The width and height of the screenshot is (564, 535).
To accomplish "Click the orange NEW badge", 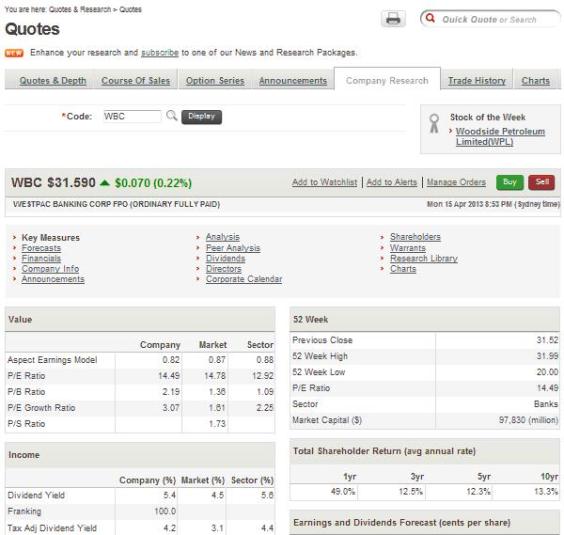I will pos(14,53).
